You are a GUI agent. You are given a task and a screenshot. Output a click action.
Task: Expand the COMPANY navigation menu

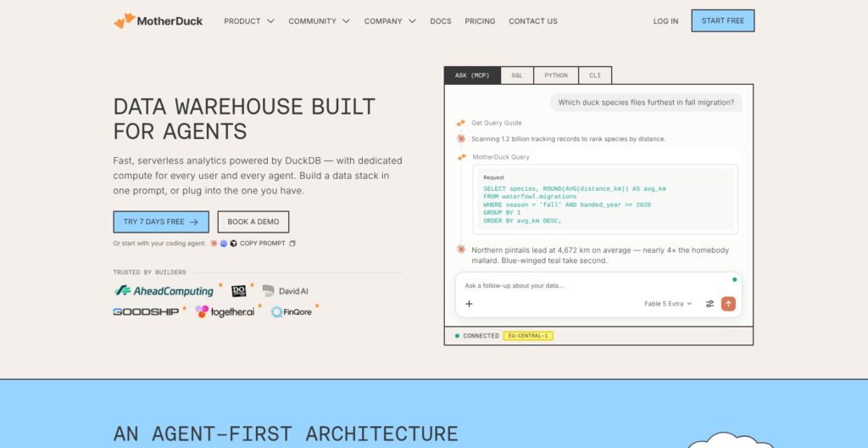(x=390, y=21)
